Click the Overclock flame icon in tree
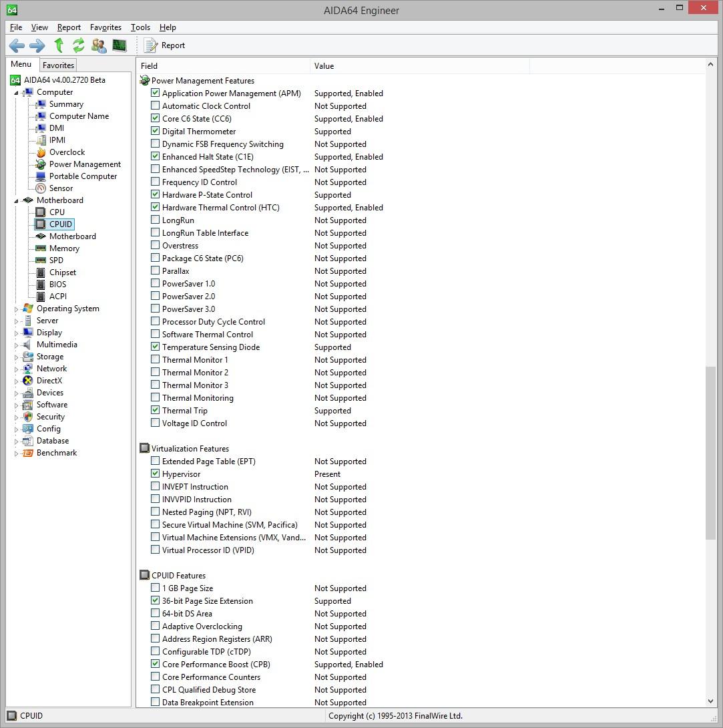 [x=41, y=152]
